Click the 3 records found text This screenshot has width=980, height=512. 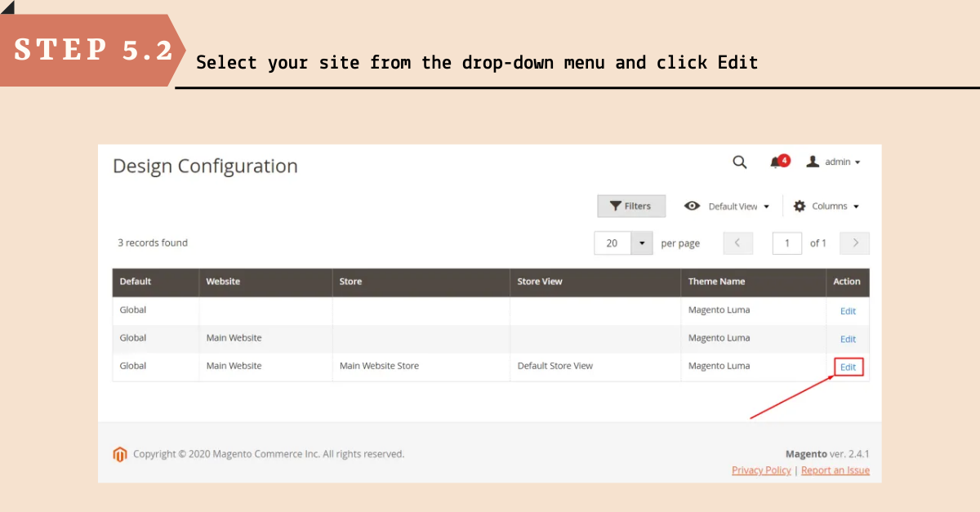click(153, 243)
